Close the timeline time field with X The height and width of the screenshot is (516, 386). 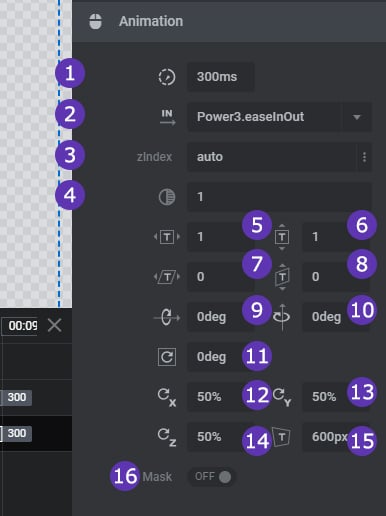pyautogui.click(x=54, y=325)
